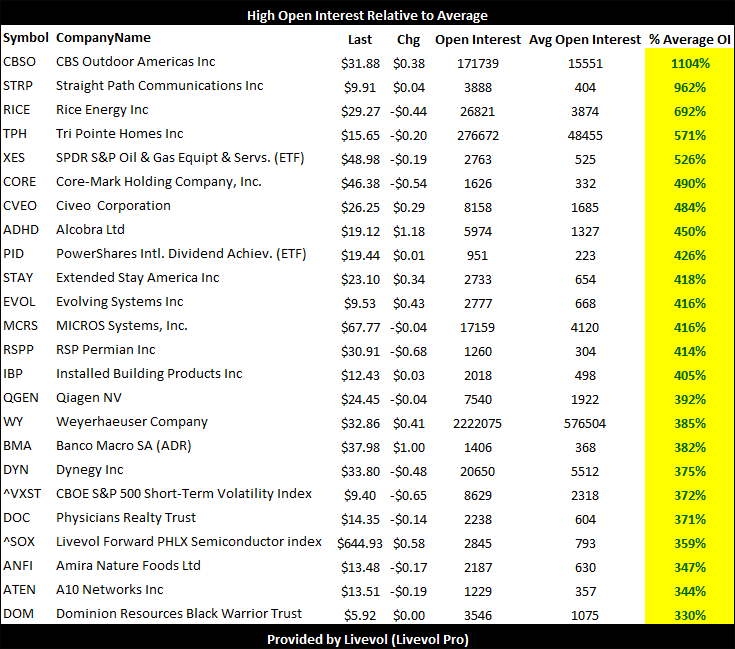Click the $1.18 change value

[409, 231]
